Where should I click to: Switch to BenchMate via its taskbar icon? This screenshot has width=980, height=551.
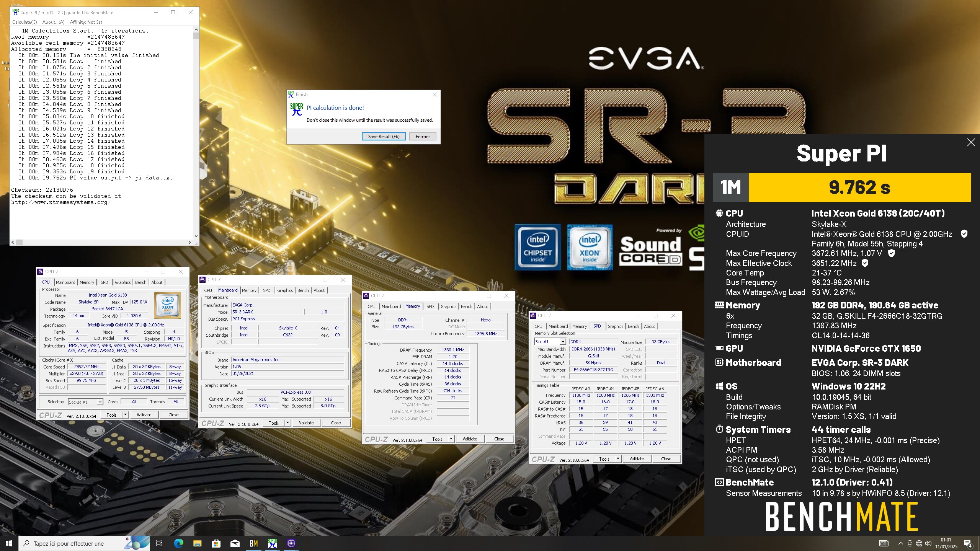click(x=253, y=543)
